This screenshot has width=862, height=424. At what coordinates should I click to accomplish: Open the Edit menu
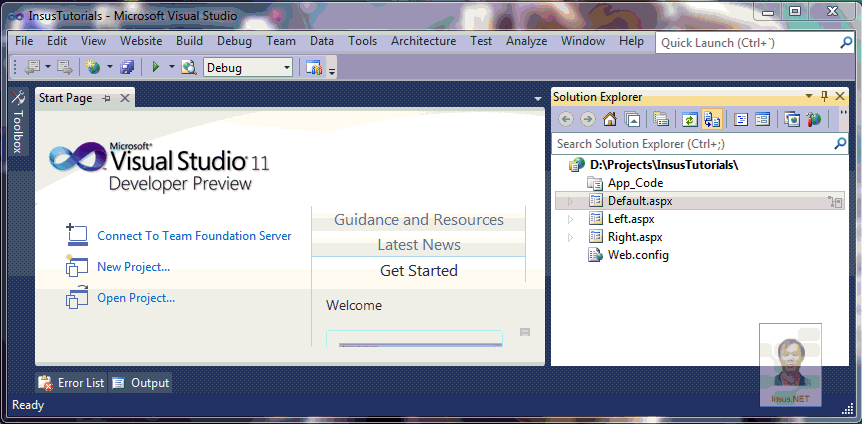pos(57,41)
